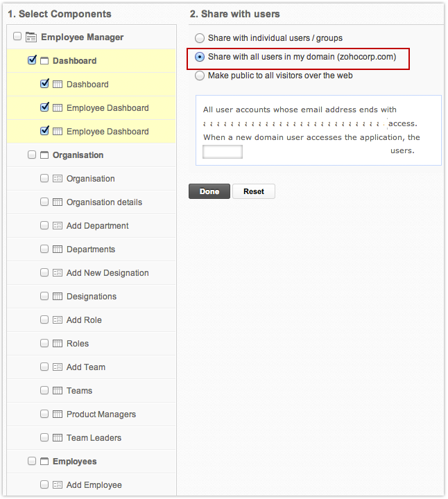The width and height of the screenshot is (448, 499).
Task: Click the bold 'Employees' section label
Action: click(74, 461)
